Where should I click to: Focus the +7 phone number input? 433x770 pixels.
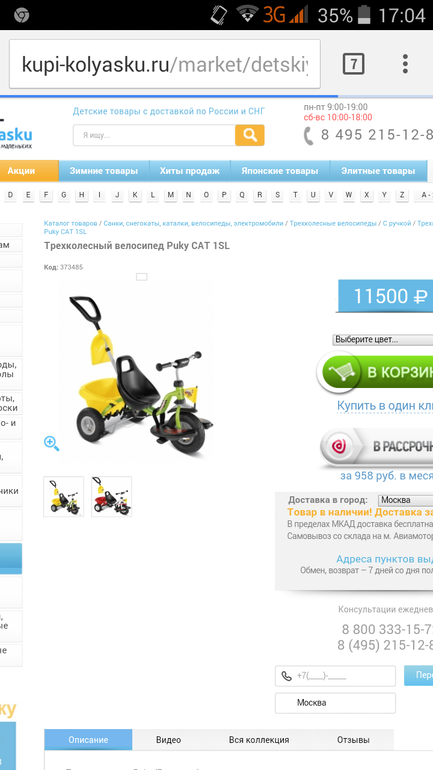pyautogui.click(x=335, y=676)
